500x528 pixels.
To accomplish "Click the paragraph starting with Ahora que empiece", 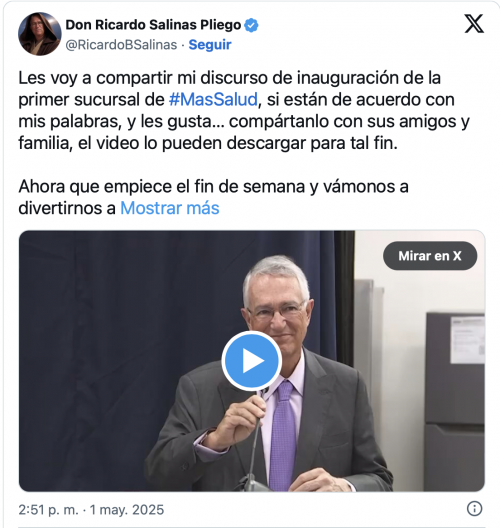I will coord(213,197).
